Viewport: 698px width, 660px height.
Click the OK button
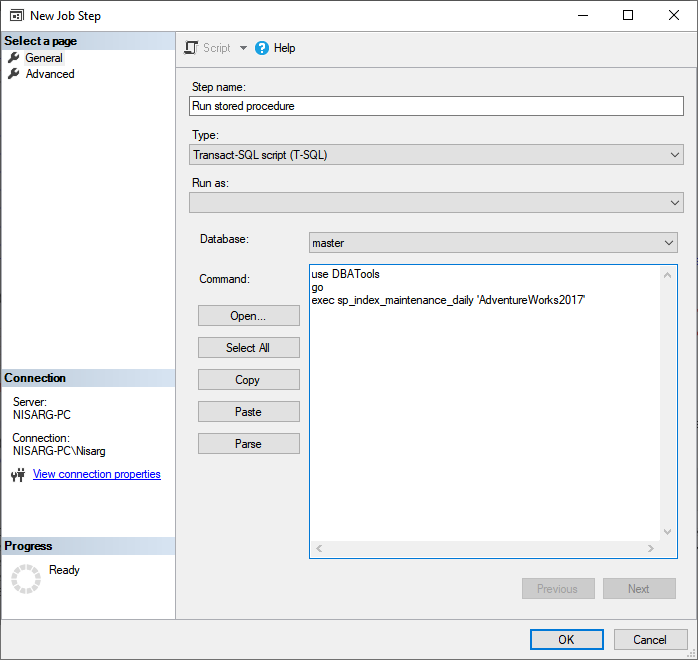point(566,640)
